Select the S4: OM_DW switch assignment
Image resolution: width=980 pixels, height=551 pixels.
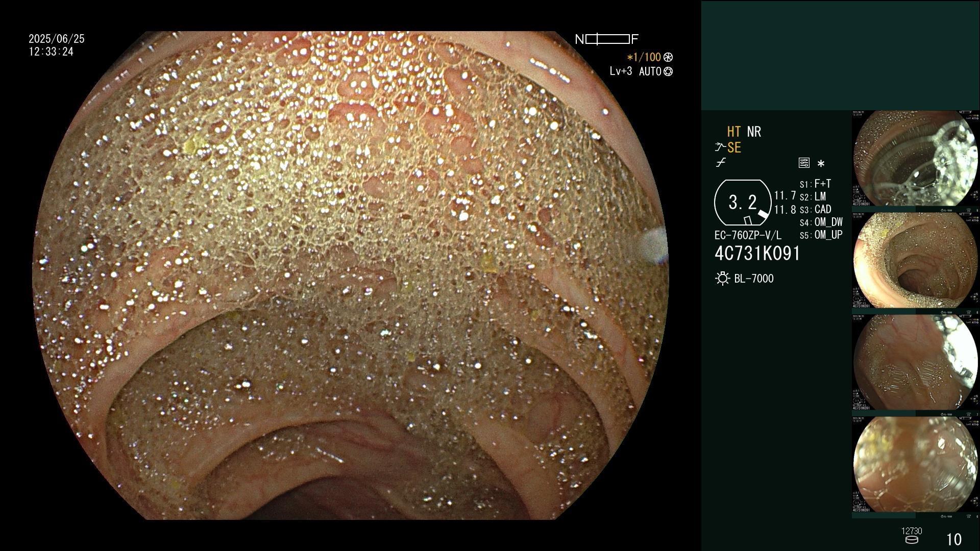tap(821, 222)
